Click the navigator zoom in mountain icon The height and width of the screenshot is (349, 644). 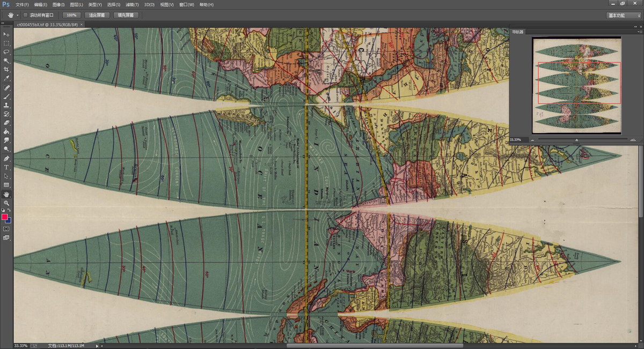pos(633,139)
